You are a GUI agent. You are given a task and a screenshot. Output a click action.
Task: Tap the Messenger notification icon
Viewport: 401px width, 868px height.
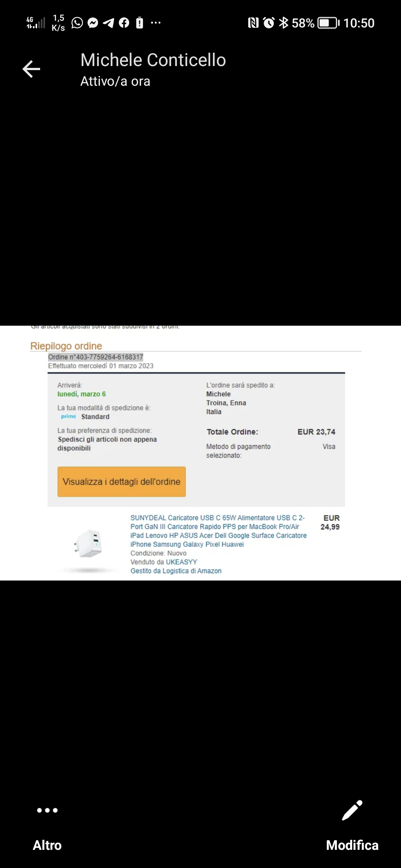tap(93, 23)
